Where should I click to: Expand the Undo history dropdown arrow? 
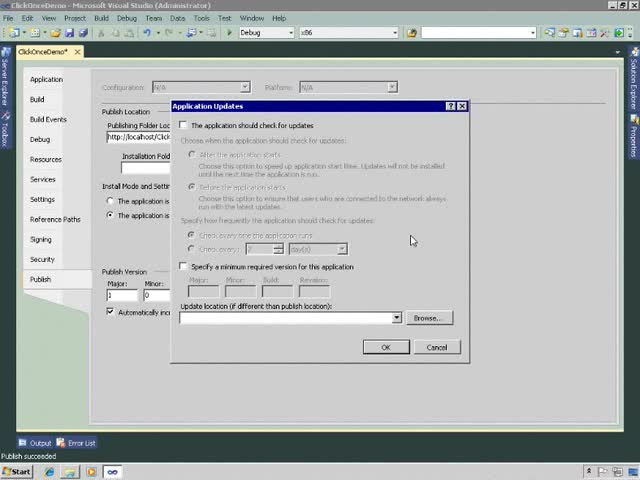tap(158, 33)
